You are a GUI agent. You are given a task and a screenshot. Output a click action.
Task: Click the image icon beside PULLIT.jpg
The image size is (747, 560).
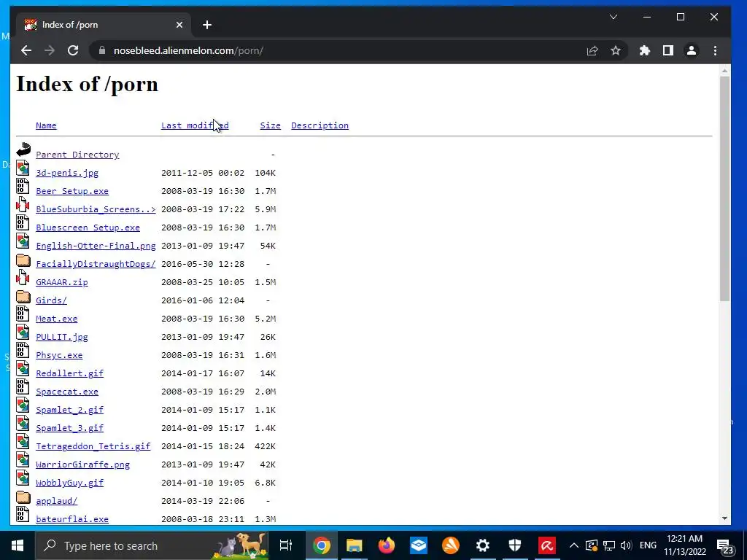[x=23, y=332]
